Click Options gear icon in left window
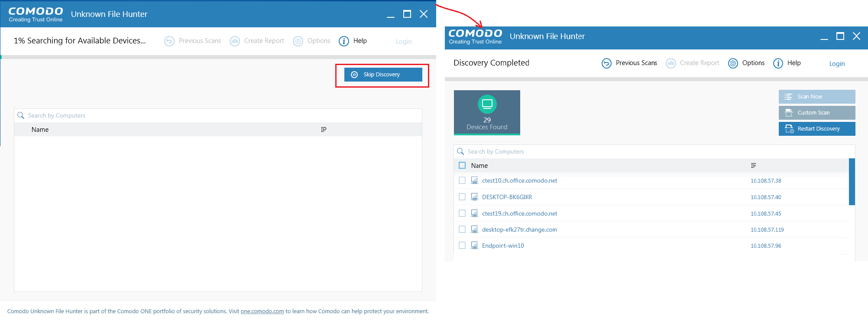Image resolution: width=868 pixels, height=321 pixels. [298, 41]
